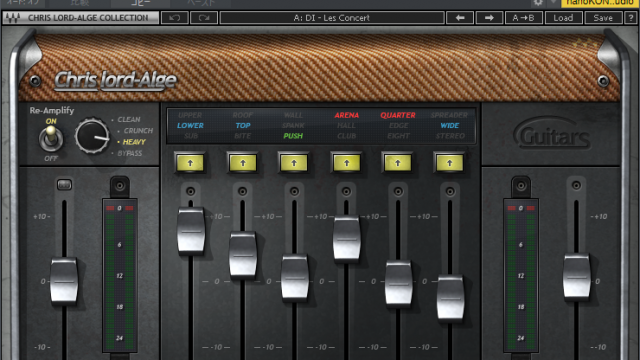
Task: Toggle the round button above the output fader
Action: pos(576,186)
